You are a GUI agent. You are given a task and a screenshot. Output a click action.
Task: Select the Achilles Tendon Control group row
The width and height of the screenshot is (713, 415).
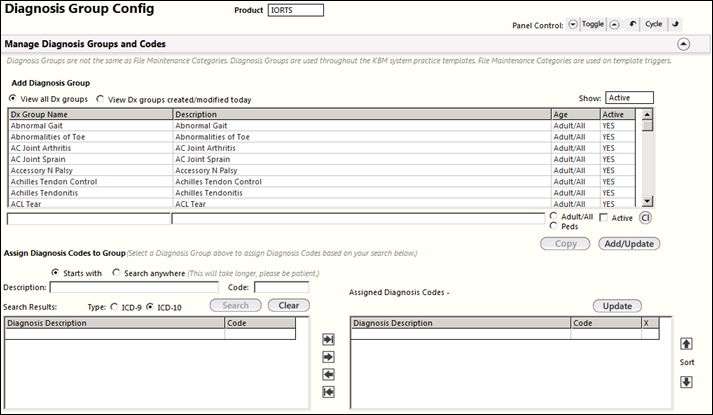point(322,181)
